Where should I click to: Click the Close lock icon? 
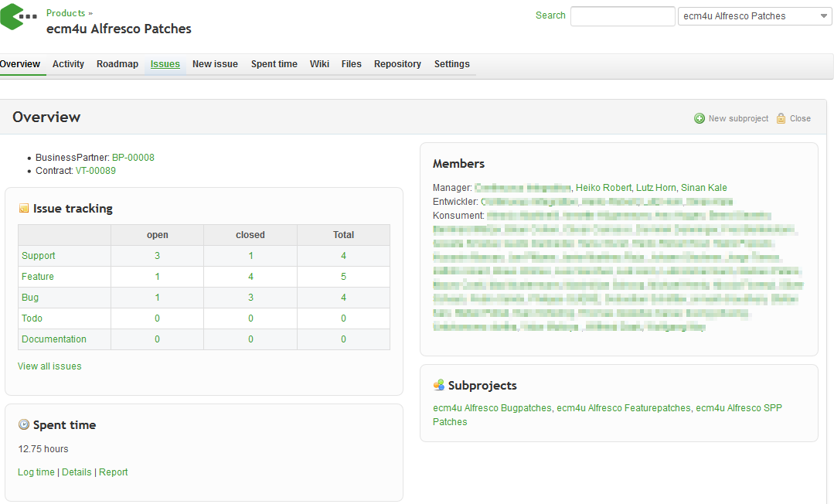(781, 118)
